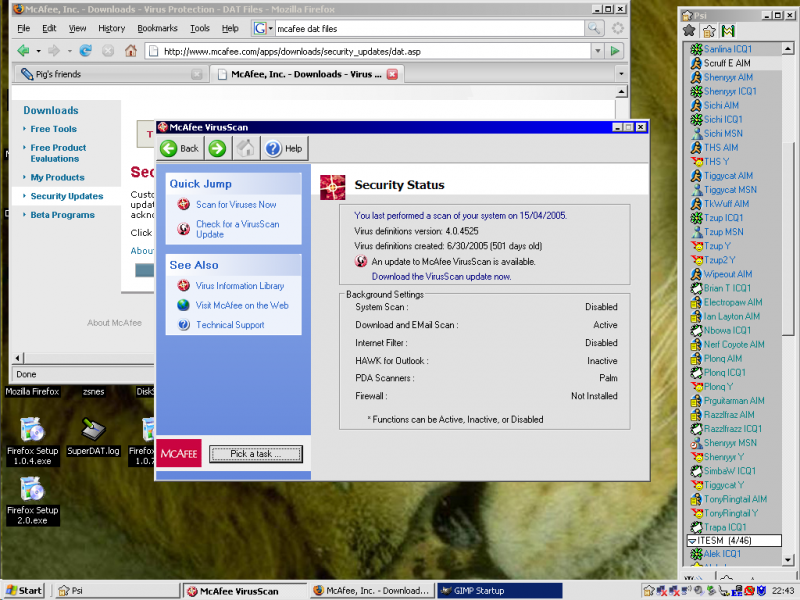Image resolution: width=800 pixels, height=600 pixels.
Task: Click the green Go arrow beside address bar
Action: (616, 51)
